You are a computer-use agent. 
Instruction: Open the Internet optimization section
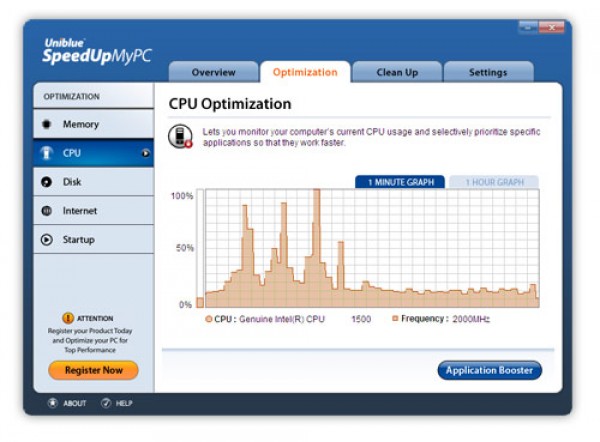[x=93, y=210]
